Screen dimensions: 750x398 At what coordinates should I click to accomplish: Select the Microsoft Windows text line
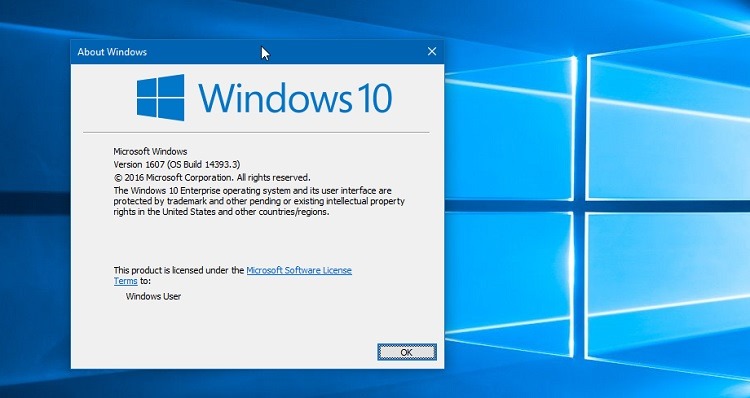[x=150, y=152]
